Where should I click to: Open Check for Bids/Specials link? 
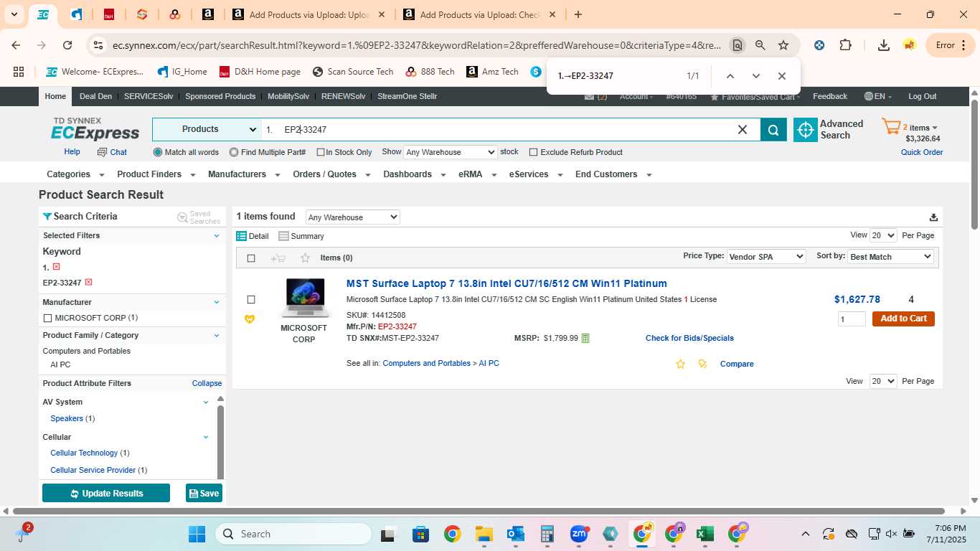coord(689,338)
